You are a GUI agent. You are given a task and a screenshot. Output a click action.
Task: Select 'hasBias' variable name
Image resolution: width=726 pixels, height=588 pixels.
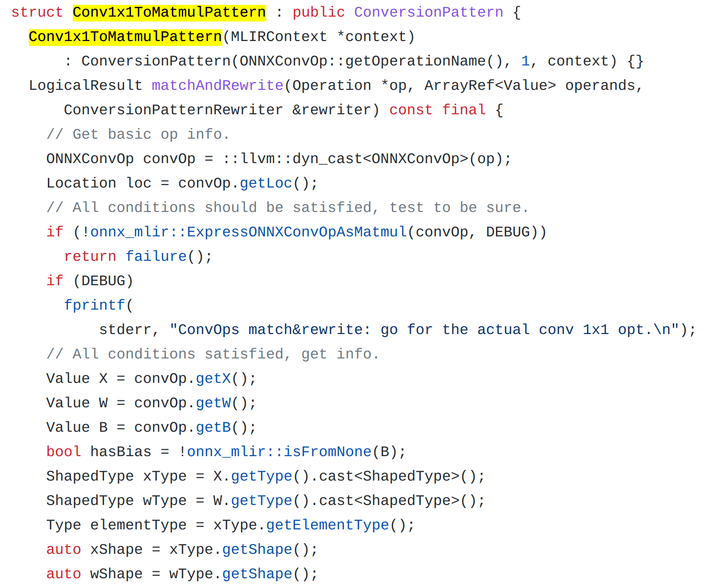pyautogui.click(x=121, y=452)
